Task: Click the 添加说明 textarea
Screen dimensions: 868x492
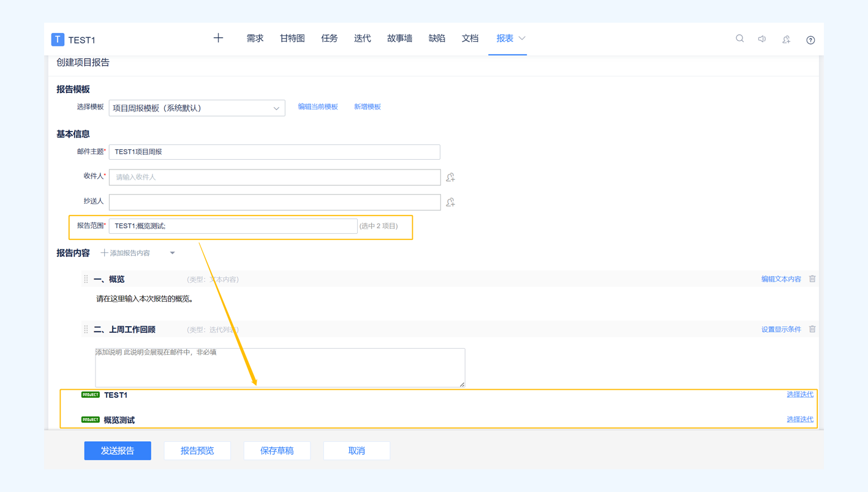Action: [x=280, y=368]
